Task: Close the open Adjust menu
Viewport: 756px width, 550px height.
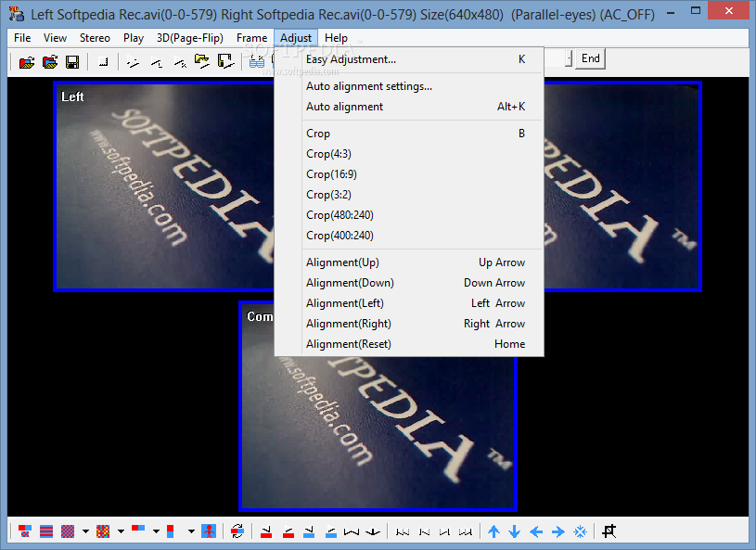Action: click(x=296, y=38)
